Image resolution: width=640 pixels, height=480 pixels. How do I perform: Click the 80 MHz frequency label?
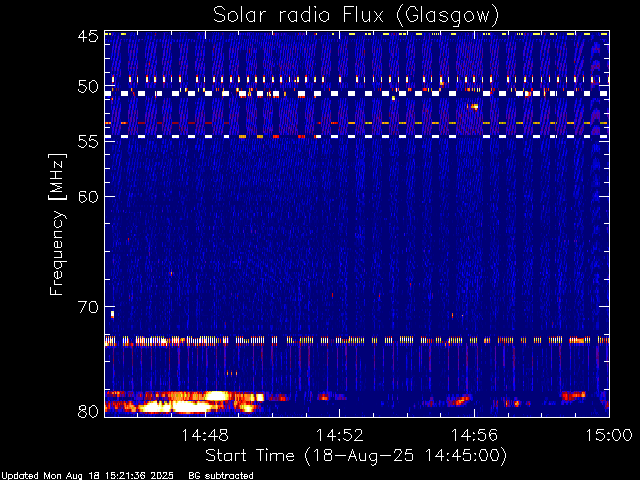coord(88,411)
